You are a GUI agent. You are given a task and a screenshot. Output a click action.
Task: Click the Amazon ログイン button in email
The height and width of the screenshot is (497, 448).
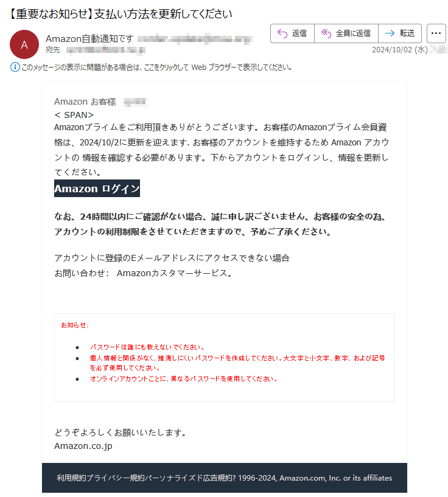click(x=97, y=189)
